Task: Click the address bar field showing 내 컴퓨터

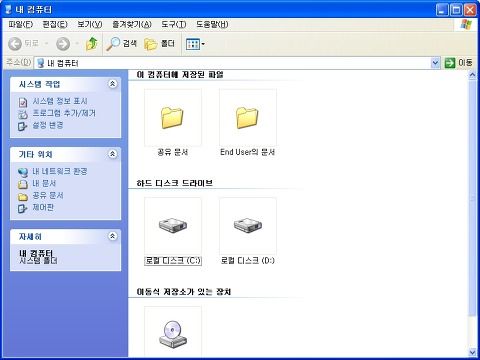Action: (233, 63)
